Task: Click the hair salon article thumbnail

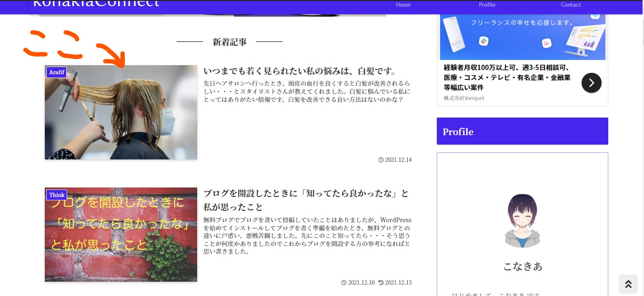Action: tap(121, 112)
